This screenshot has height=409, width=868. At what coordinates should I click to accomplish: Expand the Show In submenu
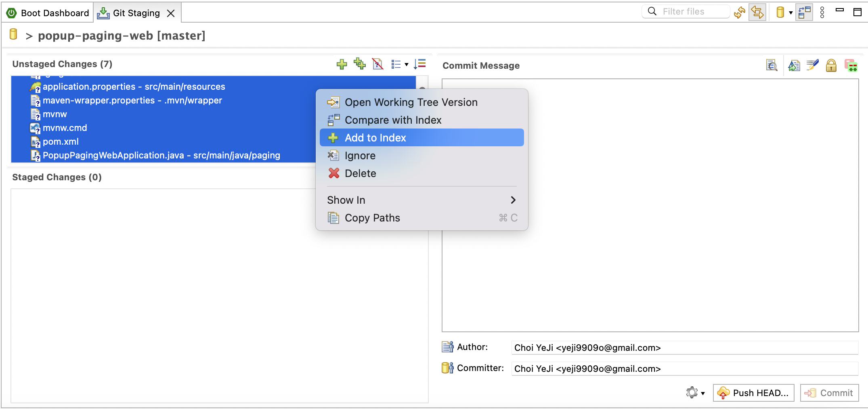[x=421, y=200]
